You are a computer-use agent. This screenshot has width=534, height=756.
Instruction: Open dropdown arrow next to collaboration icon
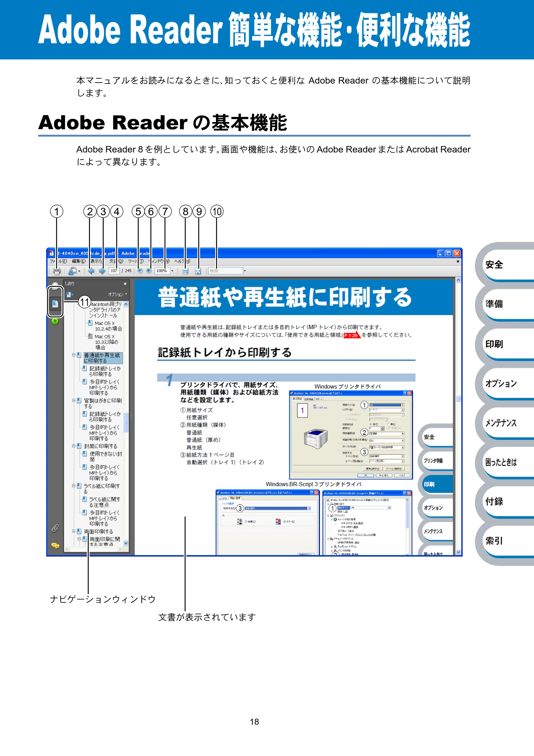pos(79,271)
